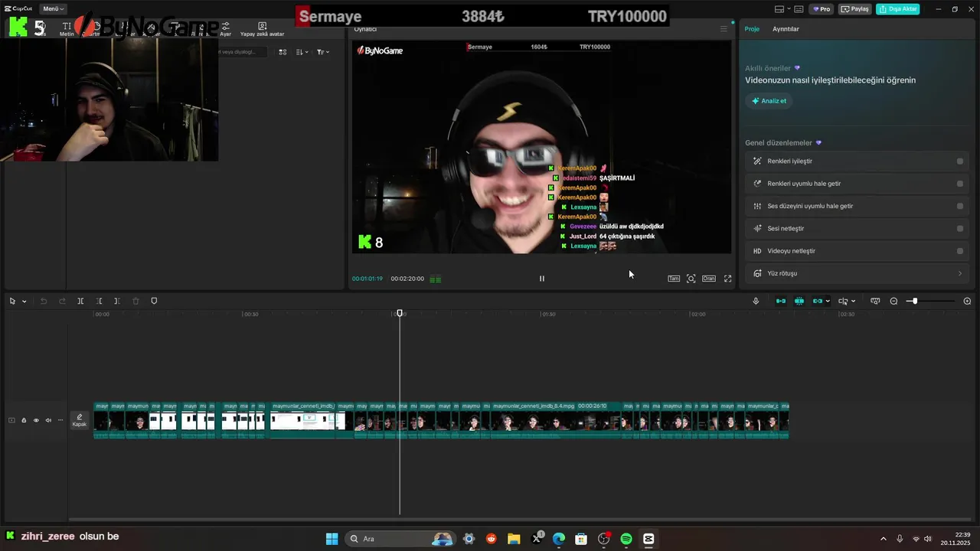This screenshot has height=551, width=980.
Task: Click the Dışa Aktar export button
Action: coord(898,9)
